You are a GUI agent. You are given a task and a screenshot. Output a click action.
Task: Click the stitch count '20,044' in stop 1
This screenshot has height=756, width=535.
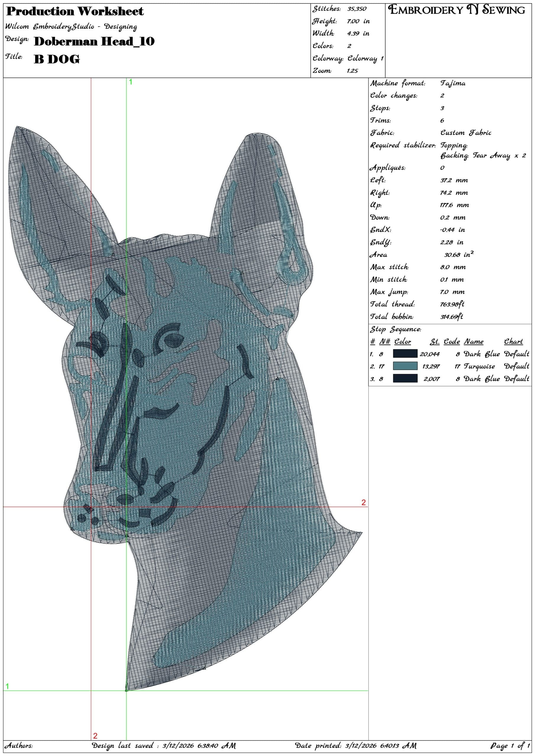429,354
